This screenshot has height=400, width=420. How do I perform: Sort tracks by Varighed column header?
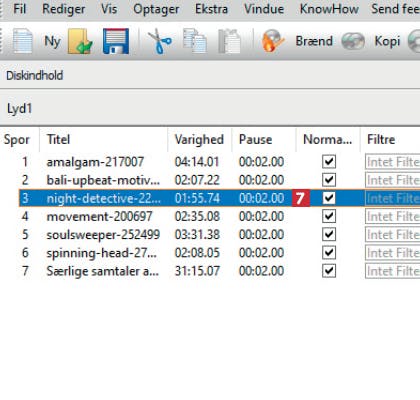(199, 139)
